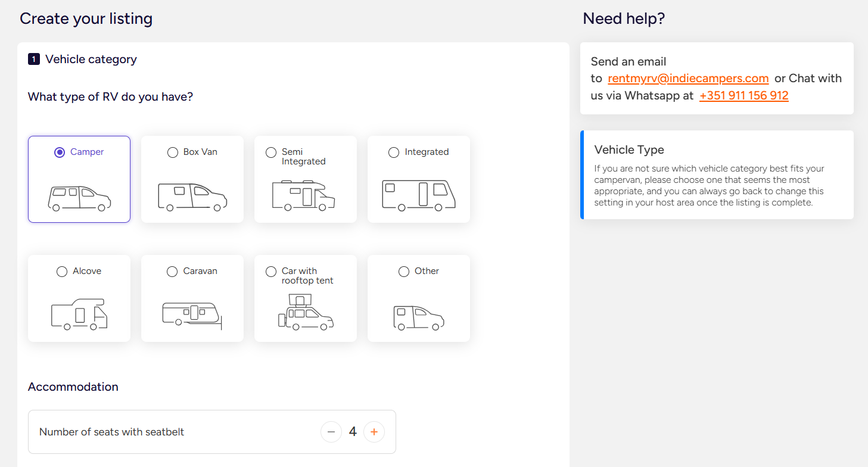Click the Caravan trailer illustration

pyautogui.click(x=192, y=316)
